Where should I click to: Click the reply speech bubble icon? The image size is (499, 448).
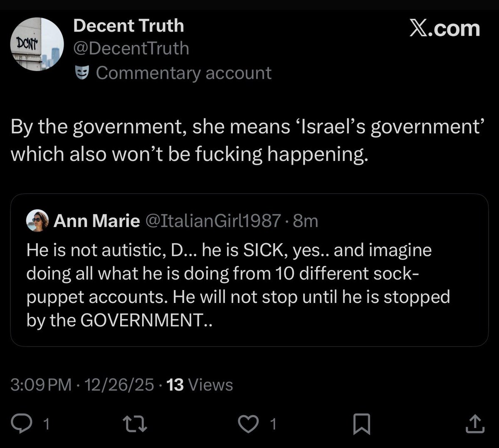(x=30, y=423)
